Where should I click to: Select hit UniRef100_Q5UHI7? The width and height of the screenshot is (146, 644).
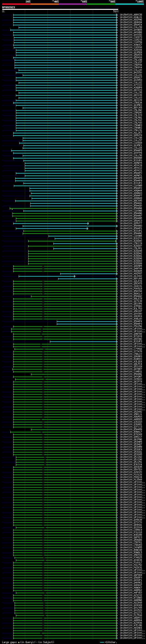click(131, 77)
